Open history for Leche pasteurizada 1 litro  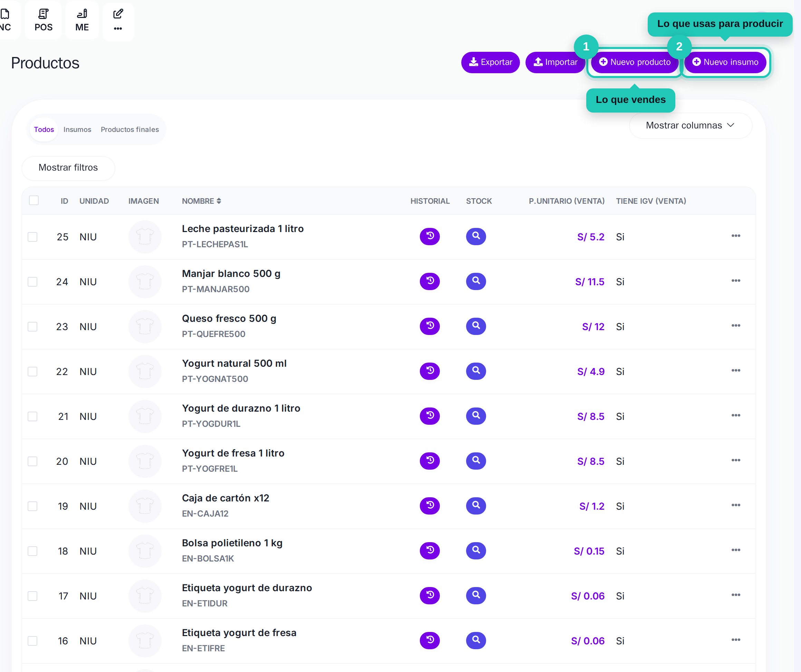[430, 237]
